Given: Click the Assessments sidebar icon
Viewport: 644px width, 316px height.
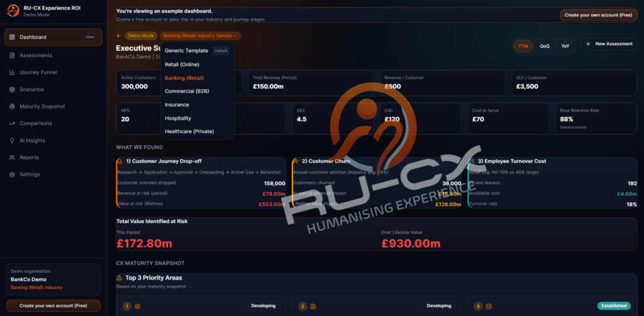Looking at the screenshot, I should pyautogui.click(x=13, y=55).
